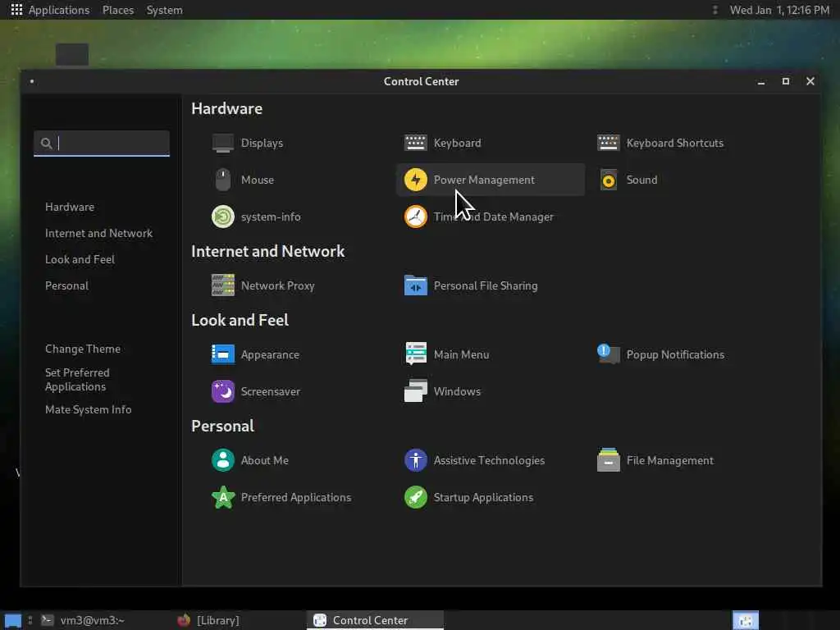The height and width of the screenshot is (630, 840).
Task: Click the notification area handle in the top panel
Action: pyautogui.click(x=714, y=10)
